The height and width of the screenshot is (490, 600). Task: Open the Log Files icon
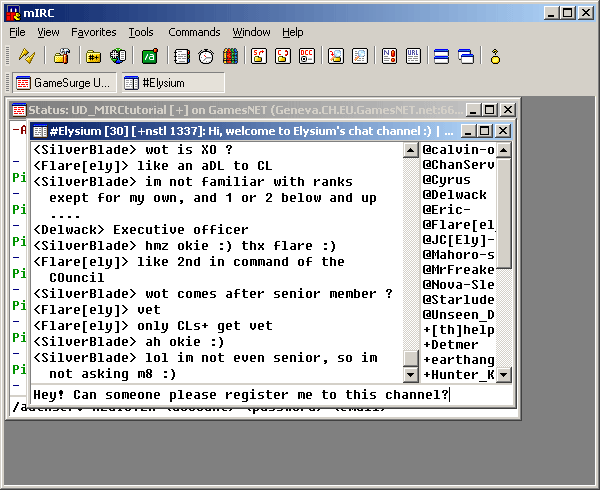click(x=360, y=56)
